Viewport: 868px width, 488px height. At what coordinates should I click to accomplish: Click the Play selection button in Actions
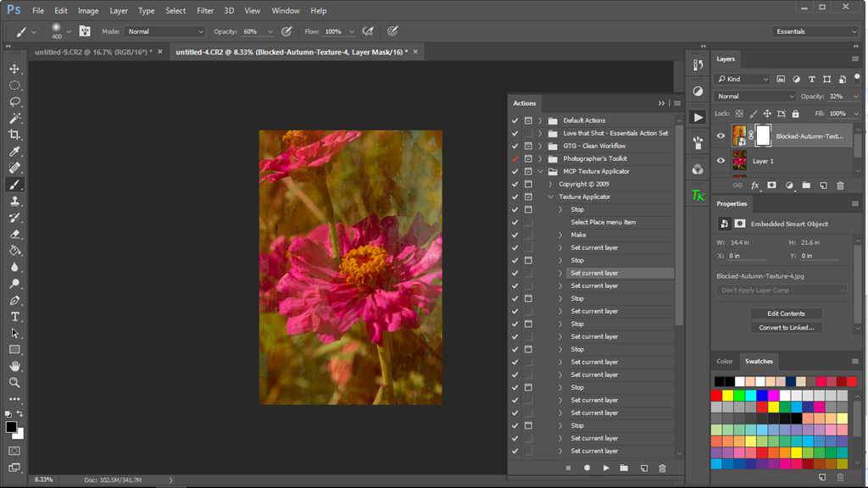(x=606, y=468)
